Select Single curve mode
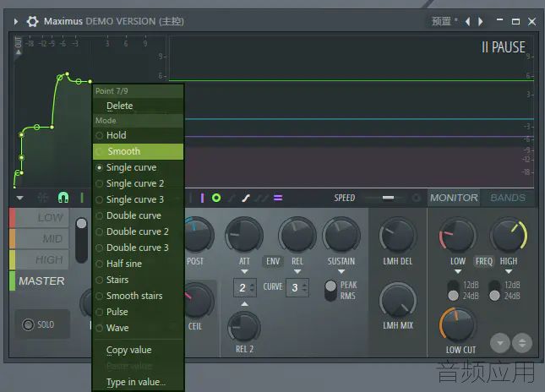 [138, 167]
